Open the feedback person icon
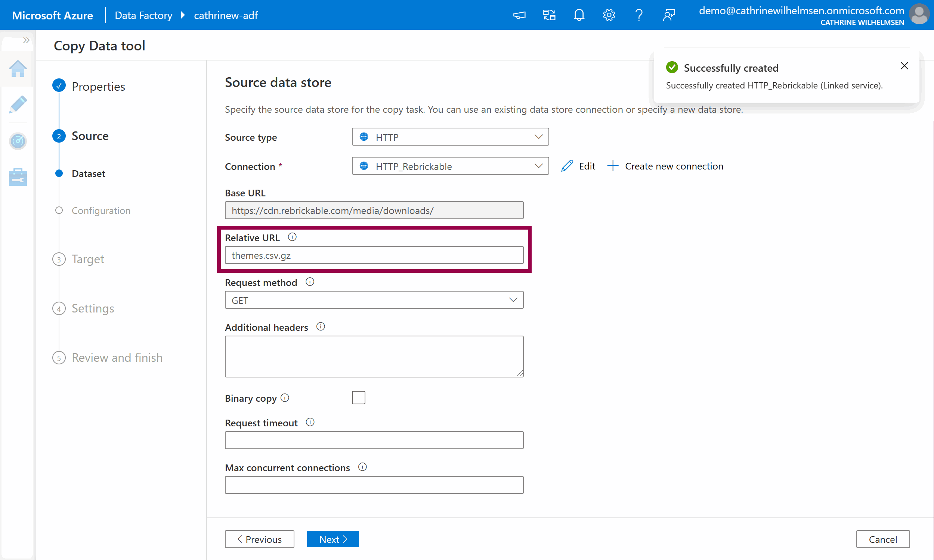The image size is (934, 560). (x=669, y=15)
